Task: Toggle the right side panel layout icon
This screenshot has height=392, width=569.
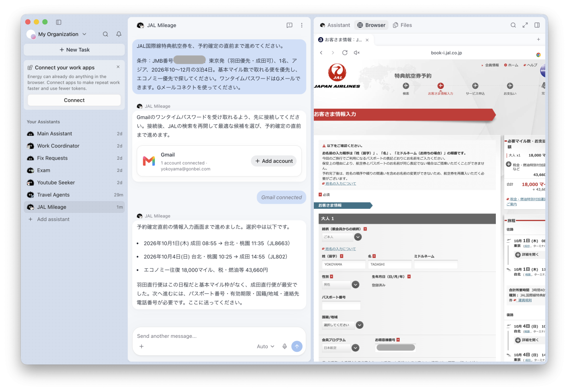Action: pos(537,25)
